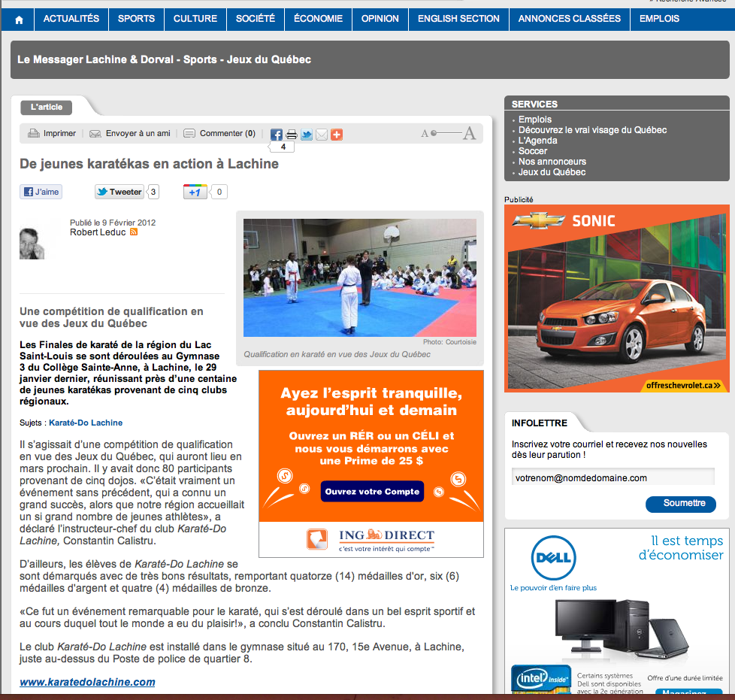Adjust the font size slider handle
The width and height of the screenshot is (735, 700).
tap(434, 133)
